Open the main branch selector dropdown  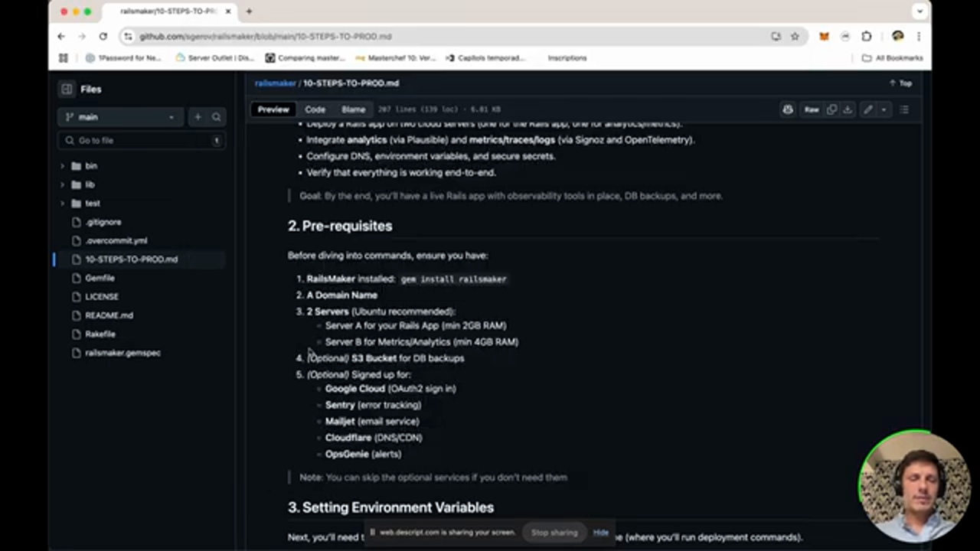[x=120, y=117]
